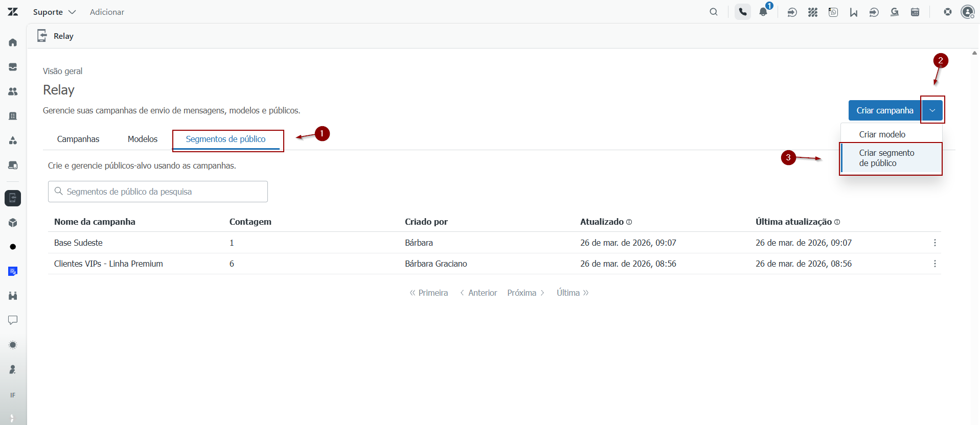Open the Home icon in sidebar
This screenshot has width=980, height=425.
click(13, 42)
